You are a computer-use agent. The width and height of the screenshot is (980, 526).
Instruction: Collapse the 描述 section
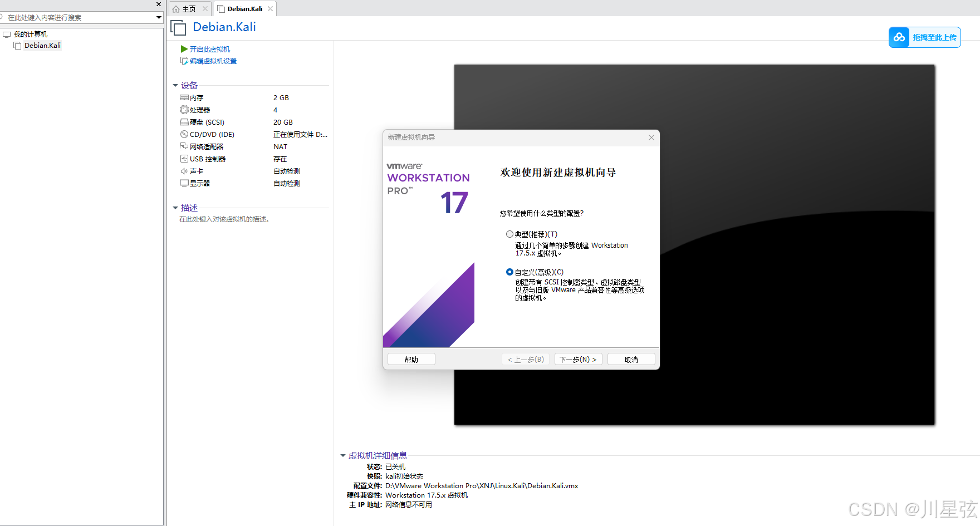click(175, 208)
